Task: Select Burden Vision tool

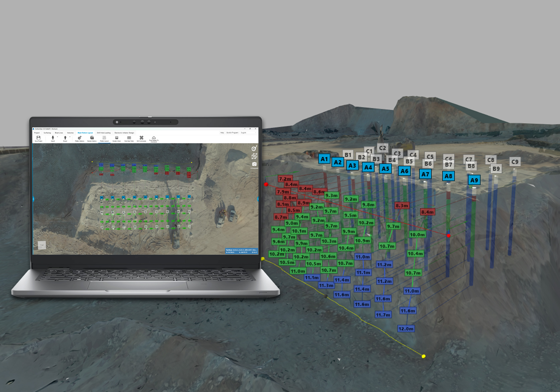Action: pos(117,138)
